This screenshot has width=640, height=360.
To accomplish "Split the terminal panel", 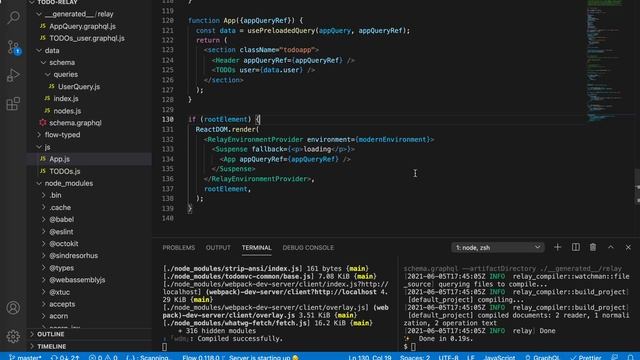I will (x=576, y=247).
